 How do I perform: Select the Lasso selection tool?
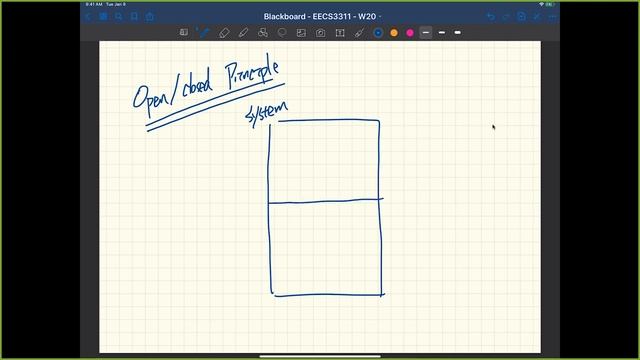pos(282,33)
